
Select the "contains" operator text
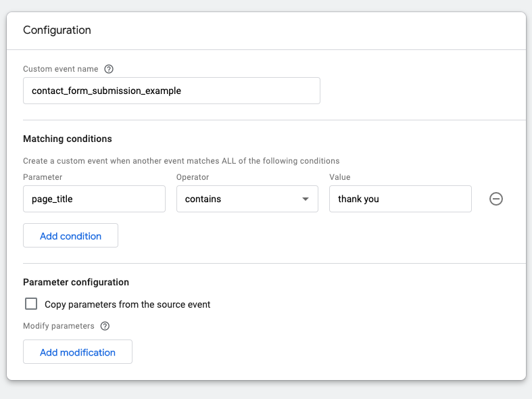coord(203,199)
